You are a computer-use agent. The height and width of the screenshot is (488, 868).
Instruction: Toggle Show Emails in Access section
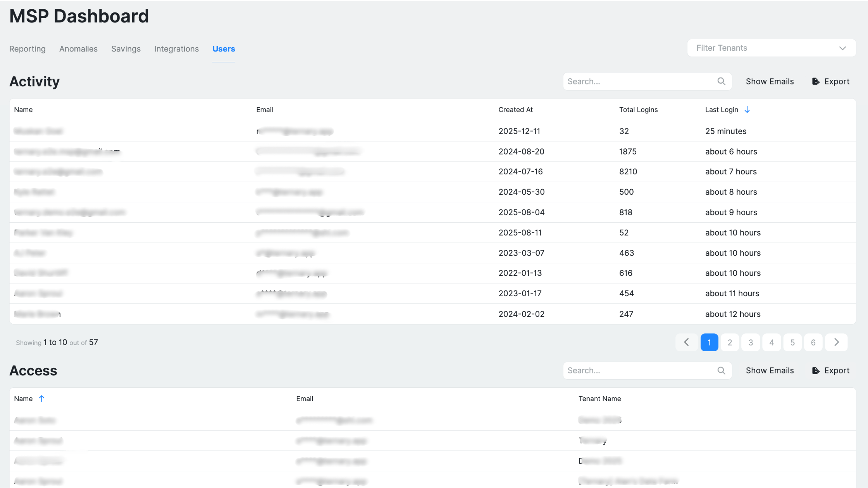coord(770,371)
